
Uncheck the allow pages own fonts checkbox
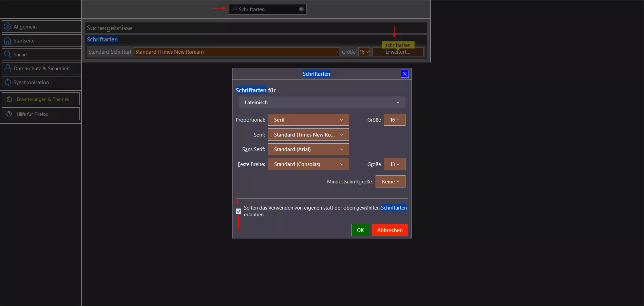[239, 211]
